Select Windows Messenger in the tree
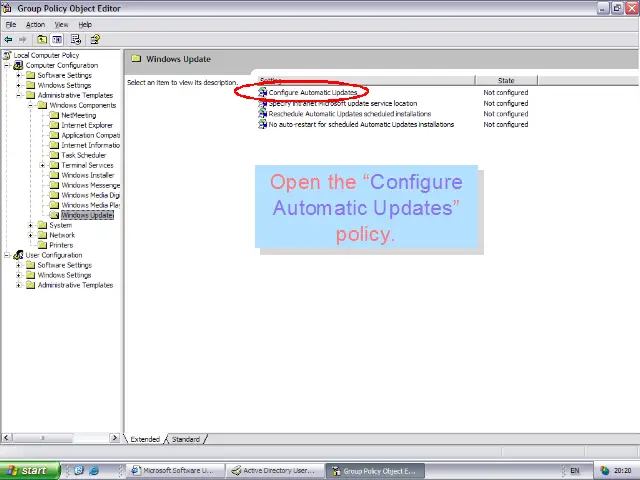Viewport: 640px width, 480px height. coord(91,185)
